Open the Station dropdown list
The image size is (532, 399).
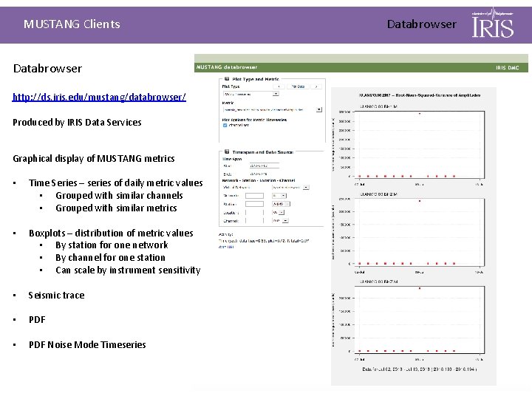(281, 204)
